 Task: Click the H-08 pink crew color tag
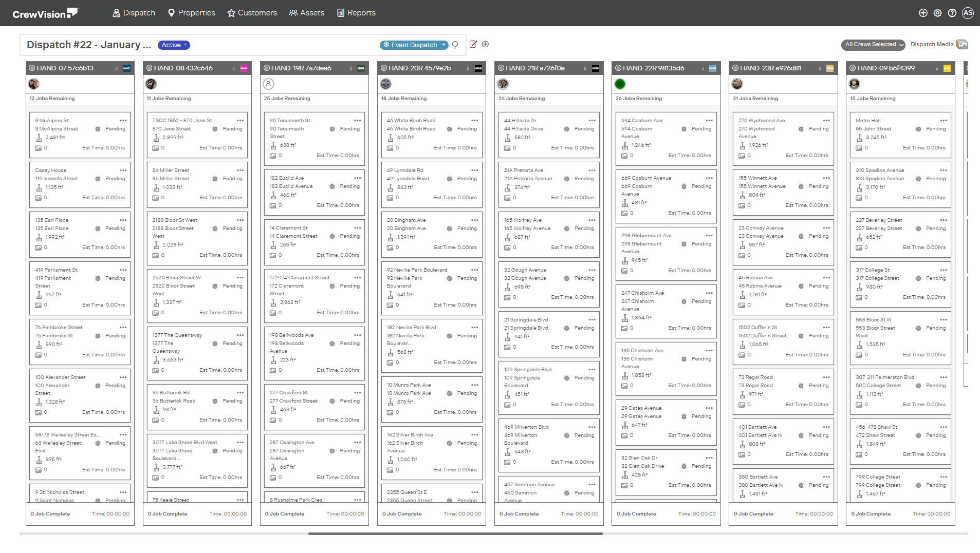coord(244,68)
